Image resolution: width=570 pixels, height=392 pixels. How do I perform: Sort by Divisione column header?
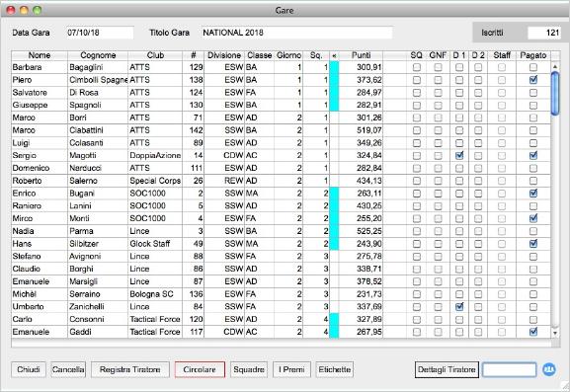point(224,55)
